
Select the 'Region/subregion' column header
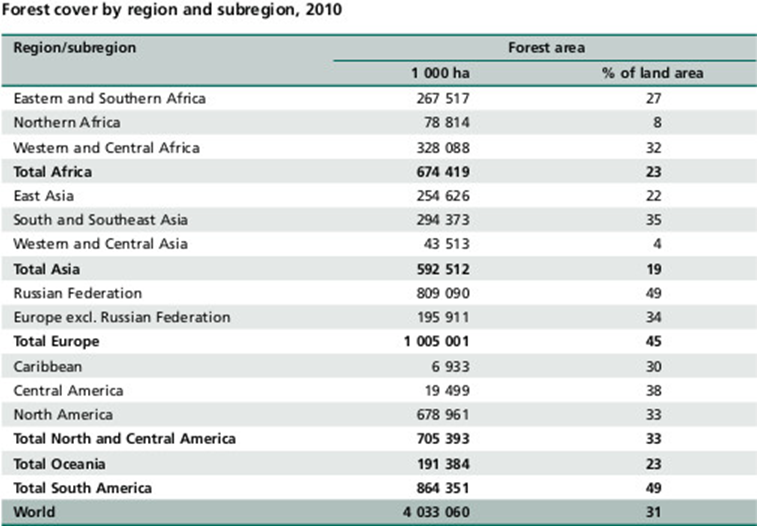tap(75, 48)
